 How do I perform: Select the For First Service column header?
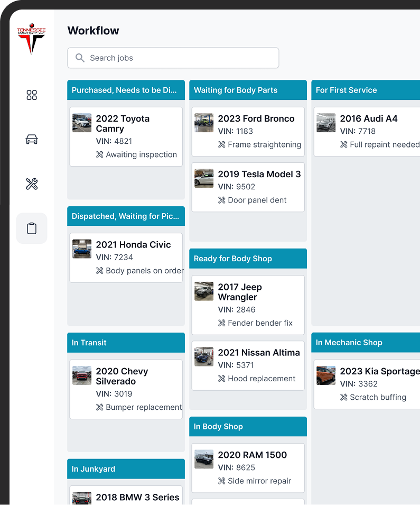(x=366, y=90)
